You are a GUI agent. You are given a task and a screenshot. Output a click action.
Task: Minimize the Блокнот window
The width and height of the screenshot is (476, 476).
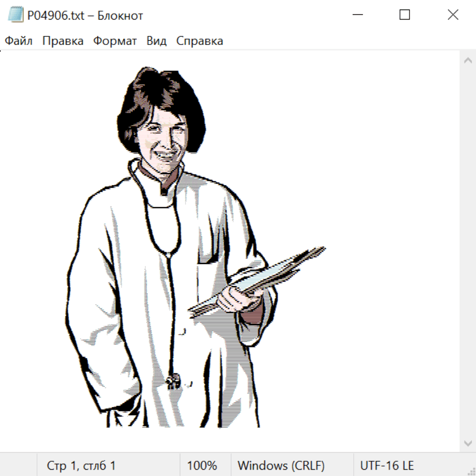[356, 15]
